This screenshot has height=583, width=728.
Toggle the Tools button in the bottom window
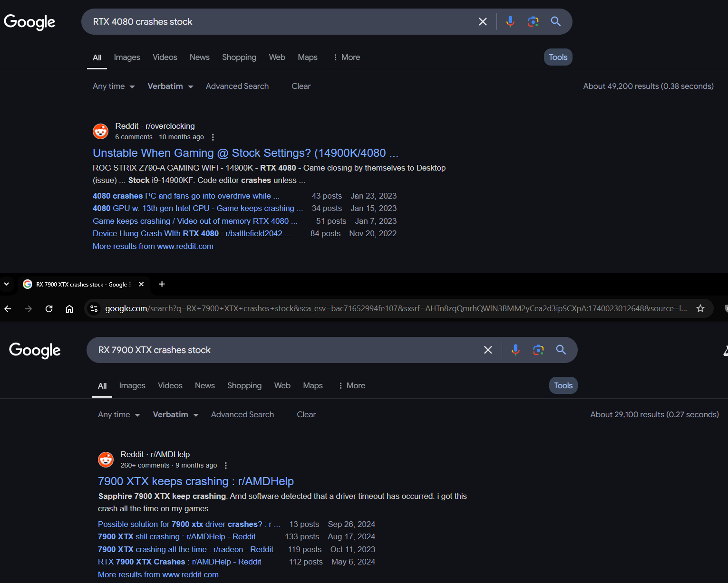pyautogui.click(x=563, y=385)
